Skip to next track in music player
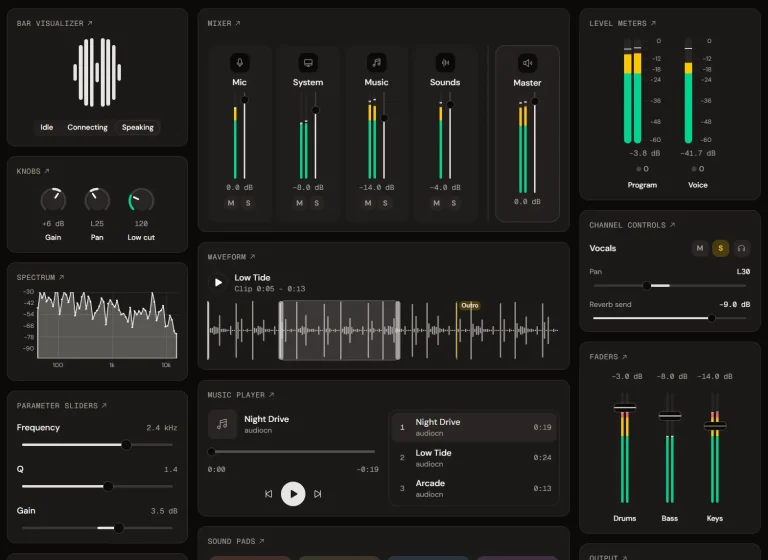768x560 pixels. point(318,494)
